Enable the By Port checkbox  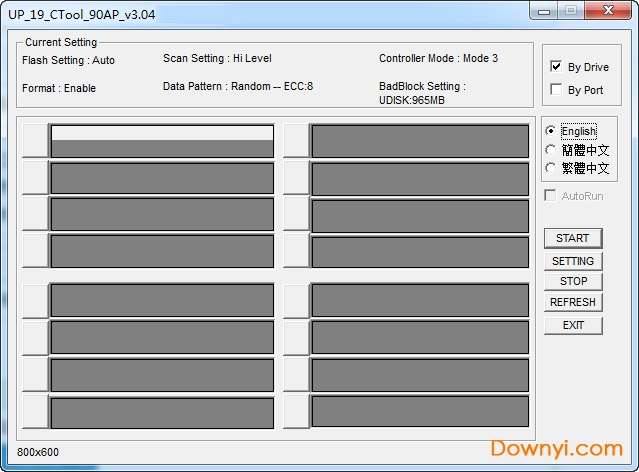coord(556,90)
